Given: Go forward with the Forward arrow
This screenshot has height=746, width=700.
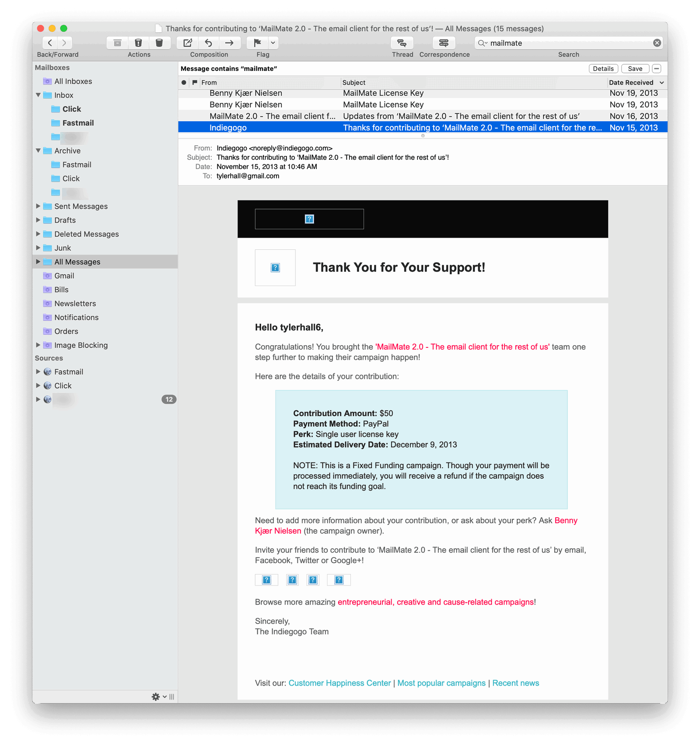Looking at the screenshot, I should pos(64,42).
